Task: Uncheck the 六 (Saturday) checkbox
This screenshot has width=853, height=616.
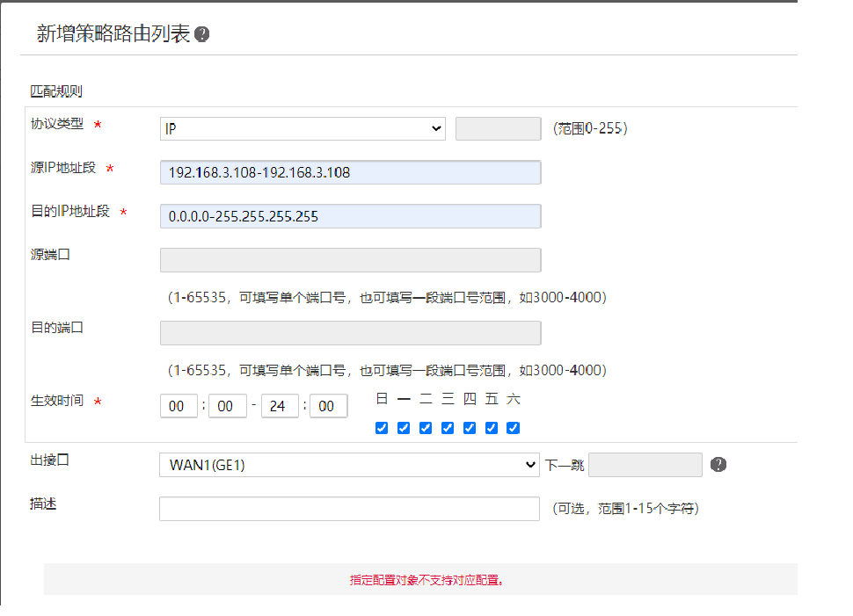Action: pos(513,428)
